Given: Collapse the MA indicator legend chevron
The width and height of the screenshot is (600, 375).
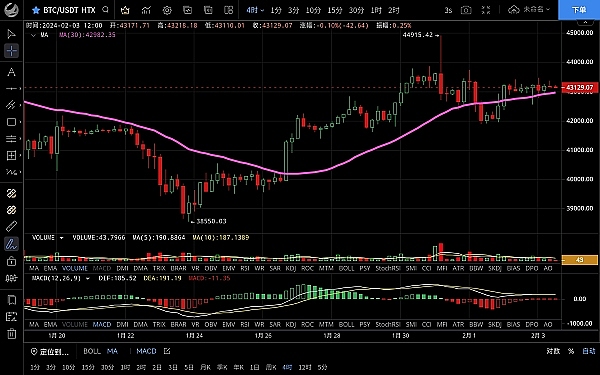Looking at the screenshot, I should 33,35.
